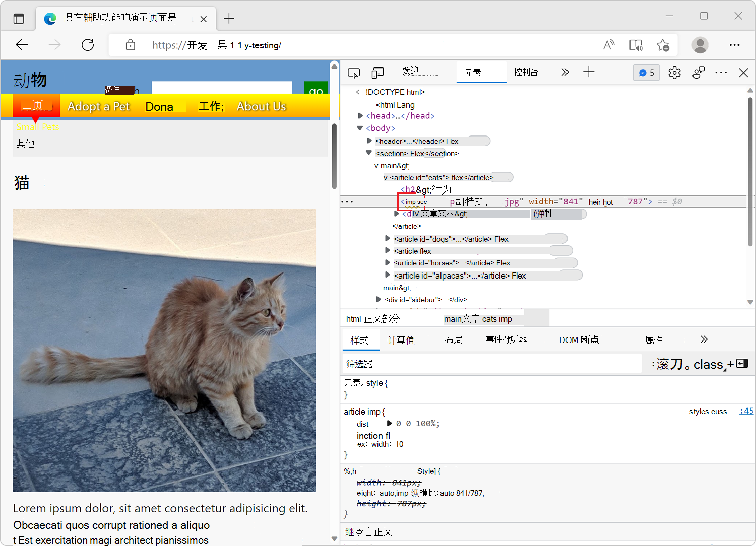Viewport: 756px width, 546px height.
Task: Click the green go button
Action: pyautogui.click(x=316, y=88)
